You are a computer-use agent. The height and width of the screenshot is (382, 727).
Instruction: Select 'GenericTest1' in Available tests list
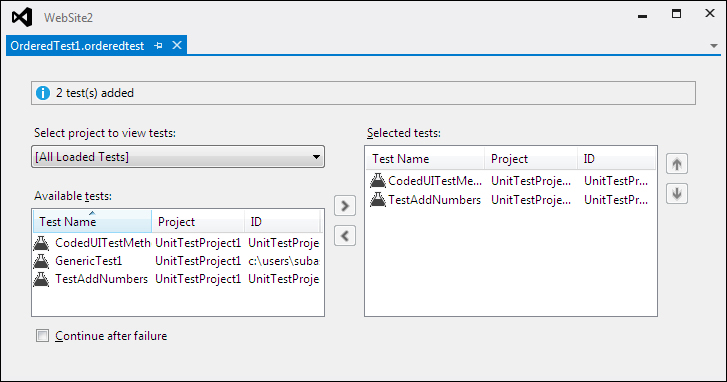(89, 261)
